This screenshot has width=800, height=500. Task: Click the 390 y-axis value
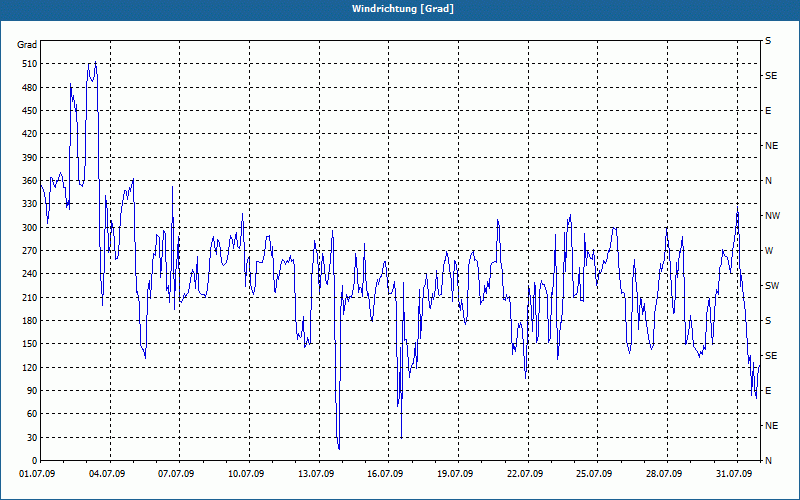pos(30,157)
